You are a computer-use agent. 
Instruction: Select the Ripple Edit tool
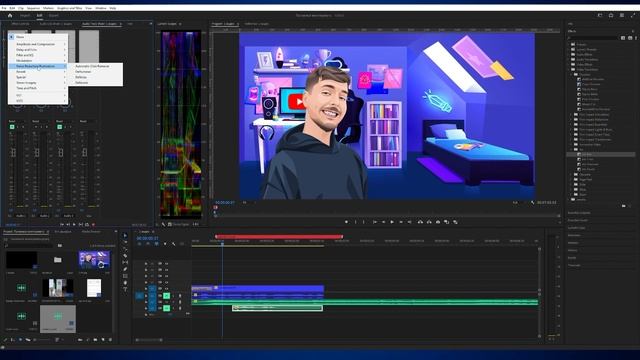click(x=125, y=249)
